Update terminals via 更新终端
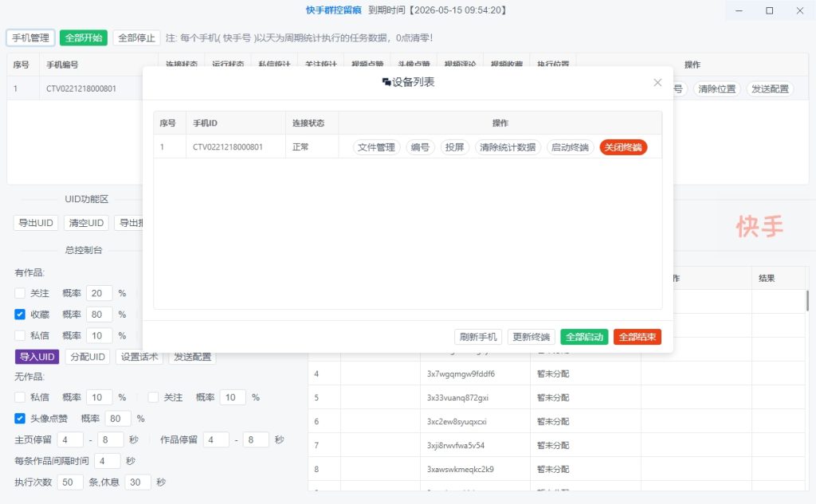Screen dimensions: 816x504 [x=530, y=337]
